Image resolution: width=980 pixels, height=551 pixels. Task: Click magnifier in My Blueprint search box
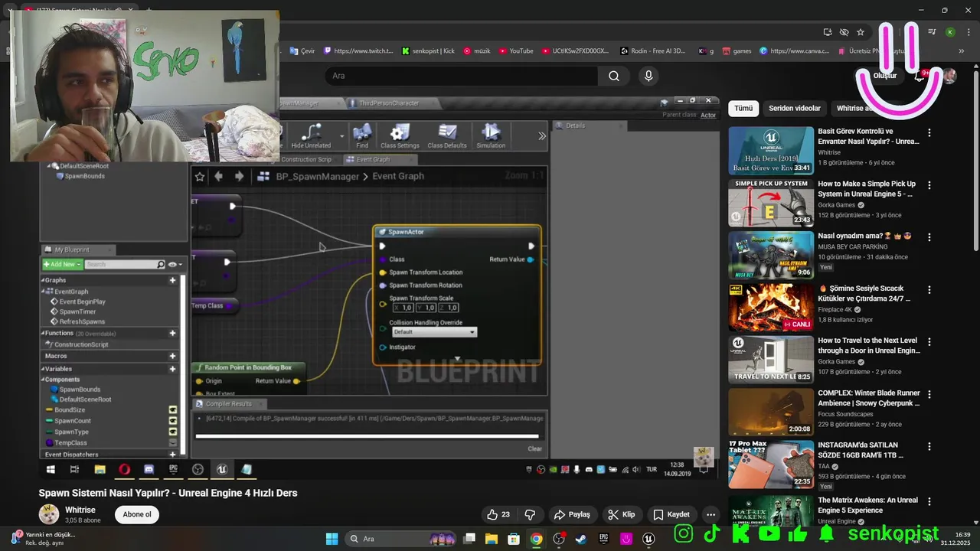160,264
